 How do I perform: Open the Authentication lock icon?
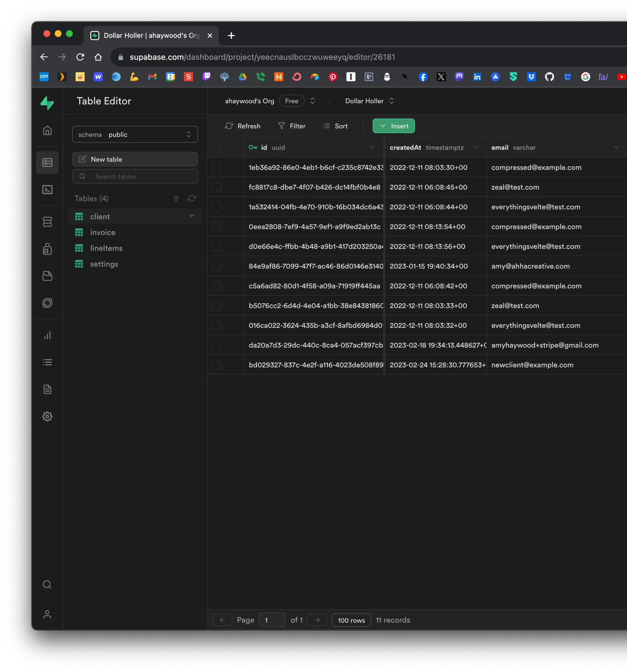point(47,249)
